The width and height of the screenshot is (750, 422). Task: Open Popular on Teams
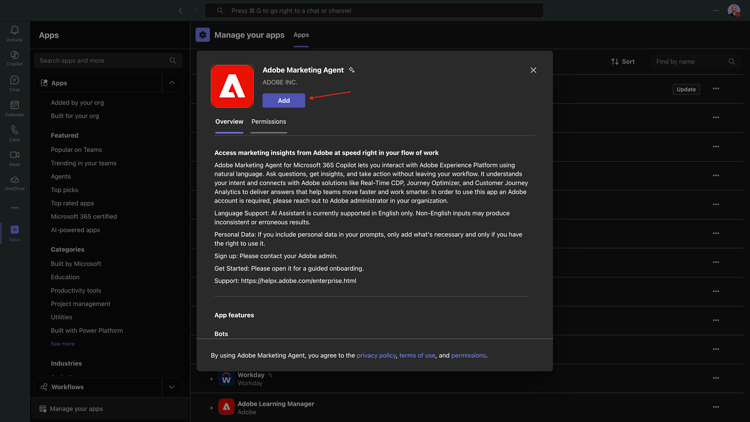(76, 150)
